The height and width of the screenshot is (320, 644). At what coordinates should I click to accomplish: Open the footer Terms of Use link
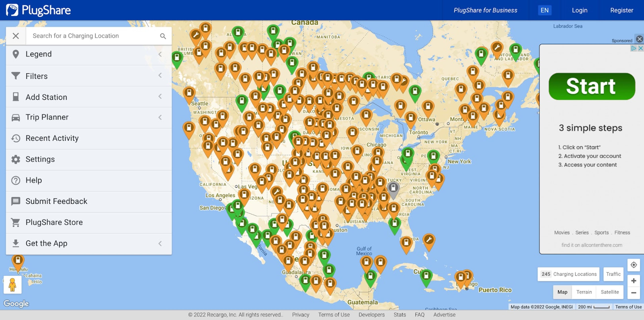click(334, 315)
